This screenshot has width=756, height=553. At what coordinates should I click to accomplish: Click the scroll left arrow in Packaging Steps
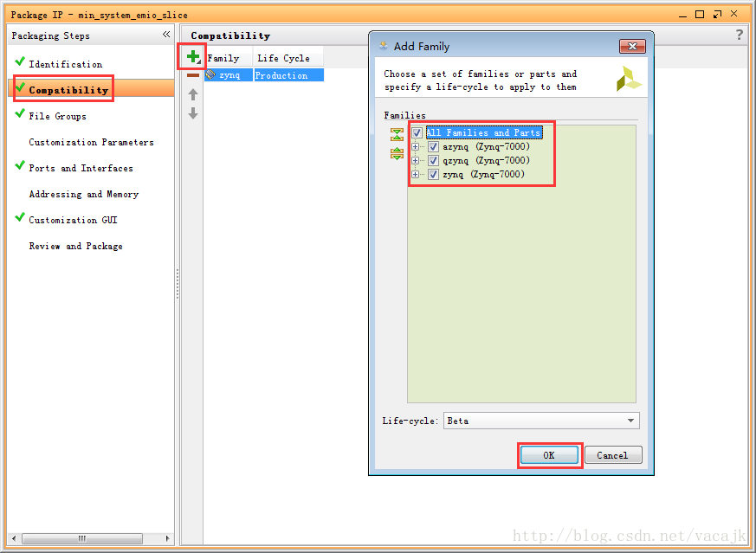14,538
